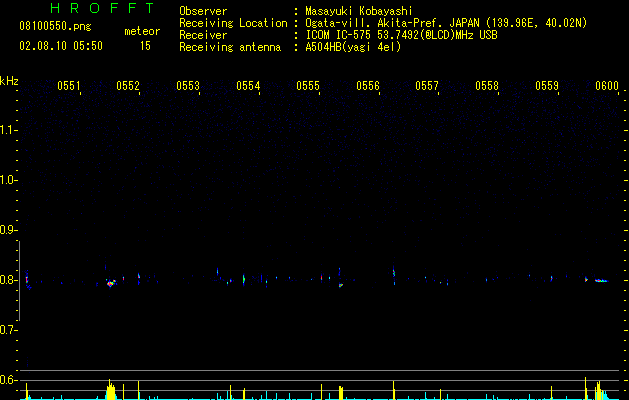
Task: Click the HROFFT title text
Action: click(102, 8)
